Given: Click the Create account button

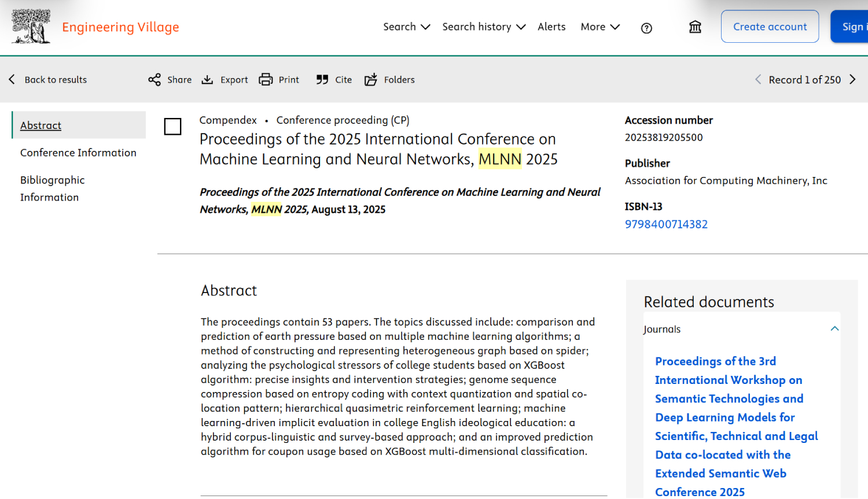Looking at the screenshot, I should pos(770,27).
